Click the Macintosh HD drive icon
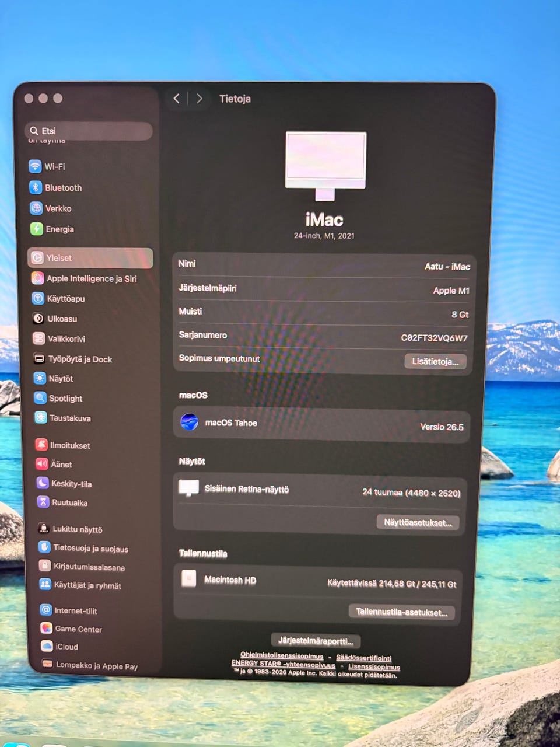Screen dimensions: 560x747 188,578
